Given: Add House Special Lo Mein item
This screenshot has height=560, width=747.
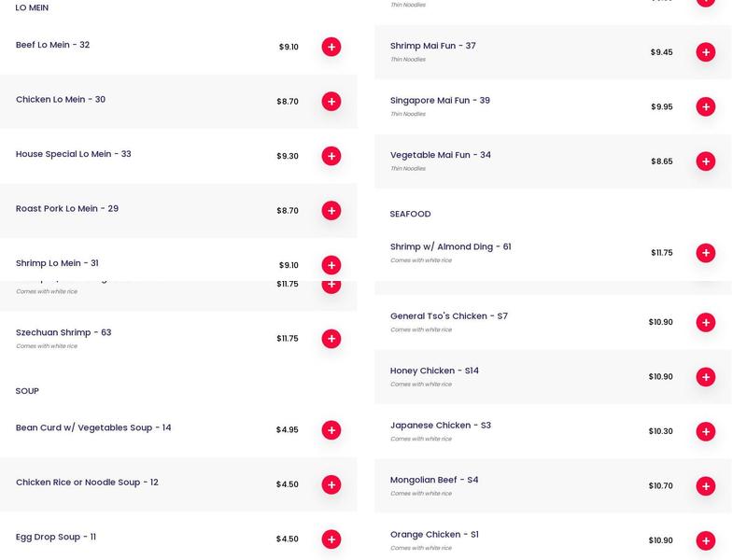Looking at the screenshot, I should pyautogui.click(x=331, y=156).
